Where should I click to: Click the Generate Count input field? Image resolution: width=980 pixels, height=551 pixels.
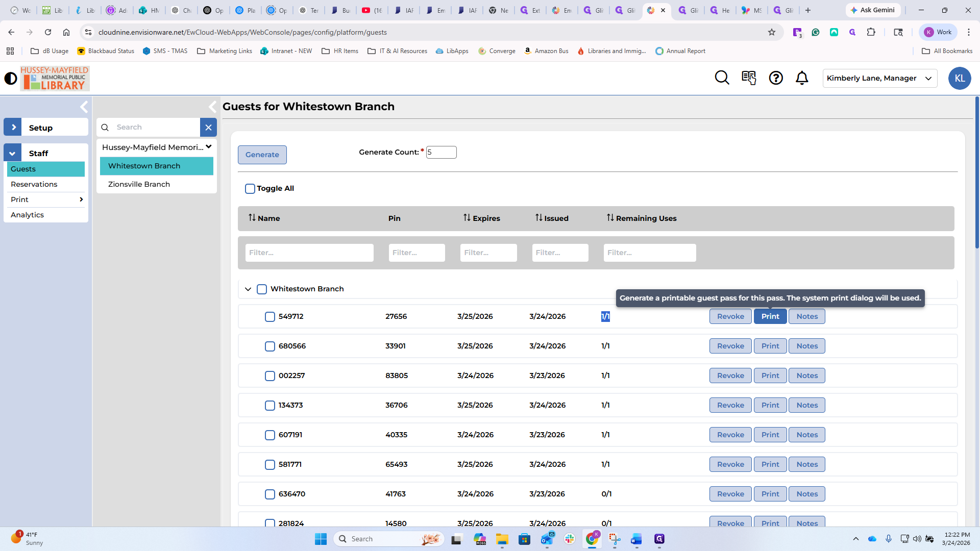coord(441,152)
